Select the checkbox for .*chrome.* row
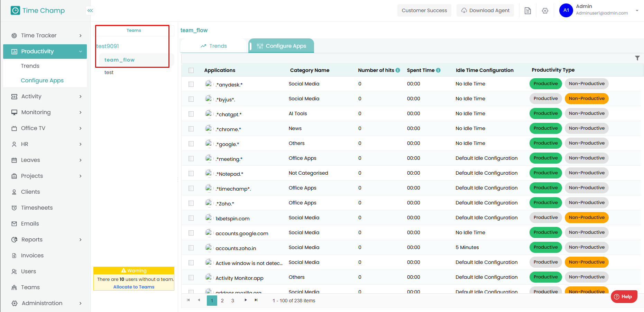 pos(191,129)
